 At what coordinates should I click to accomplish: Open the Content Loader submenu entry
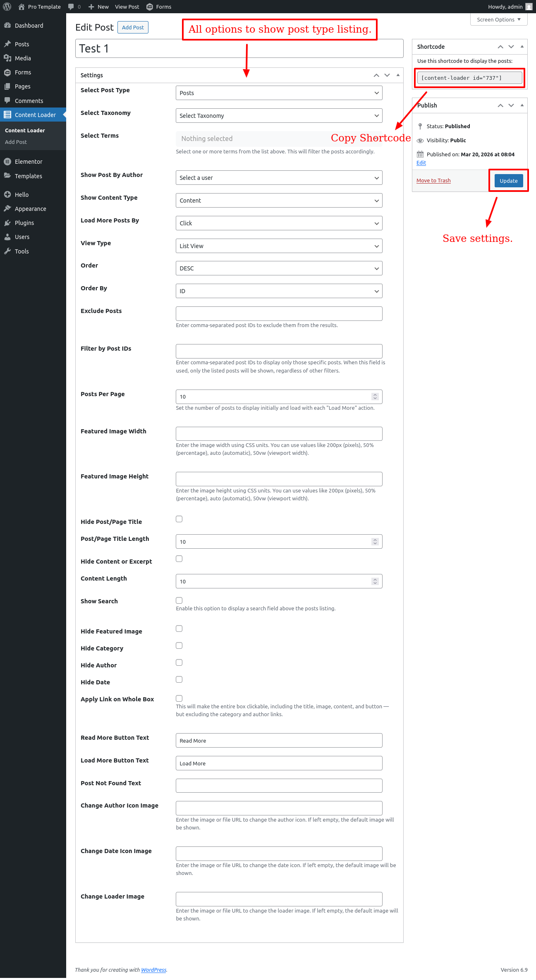tap(25, 130)
